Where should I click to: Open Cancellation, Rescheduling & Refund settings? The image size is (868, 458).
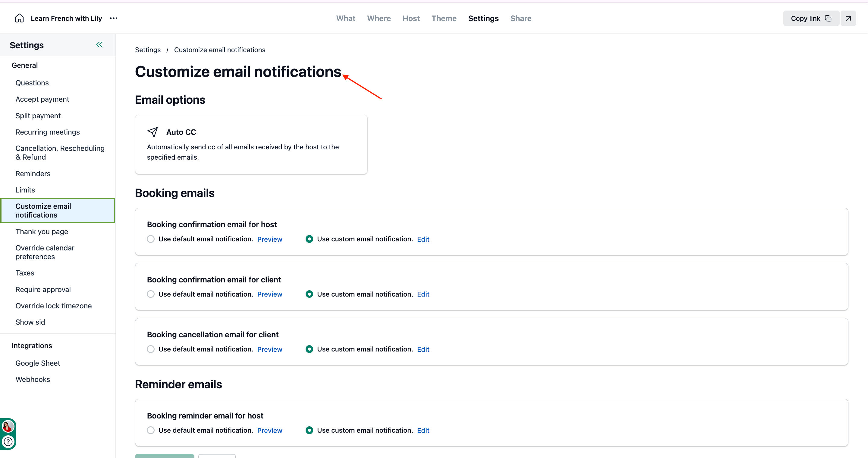[x=60, y=152]
